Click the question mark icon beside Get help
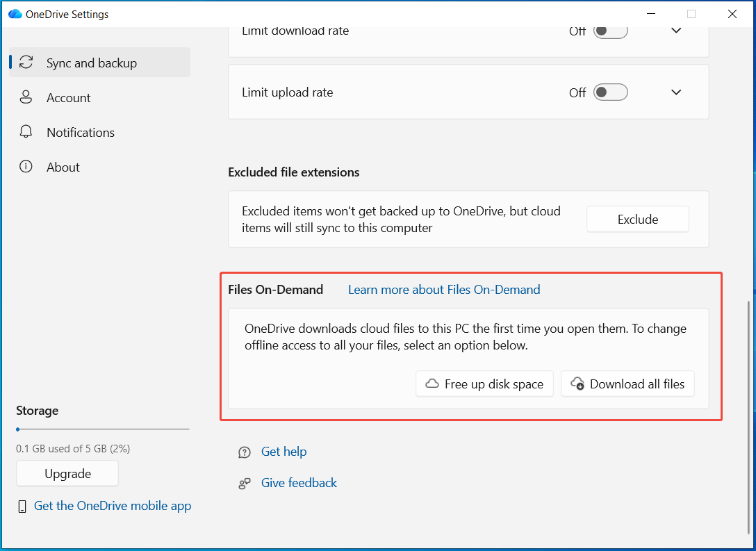Screen dimensions: 756x551 (244, 452)
